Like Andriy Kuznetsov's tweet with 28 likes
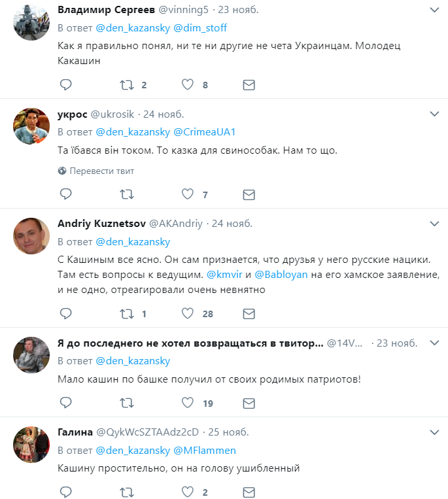The image size is (448, 499). 188,314
